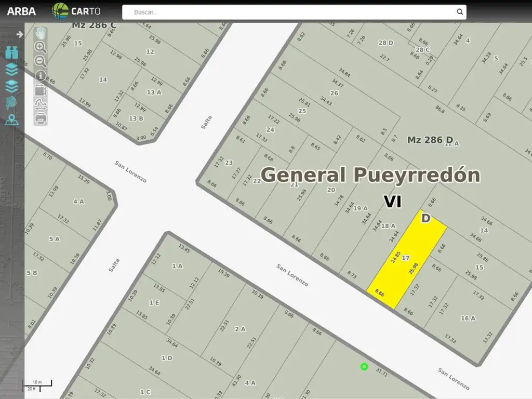Activate the parcel info tool
532x399 pixels.
[x=41, y=76]
